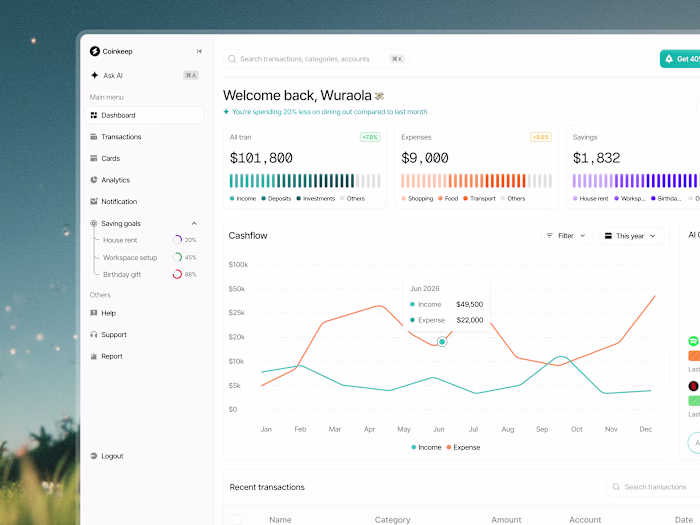Open the Filter dropdown
Viewport: 700px width, 525px height.
coord(567,236)
